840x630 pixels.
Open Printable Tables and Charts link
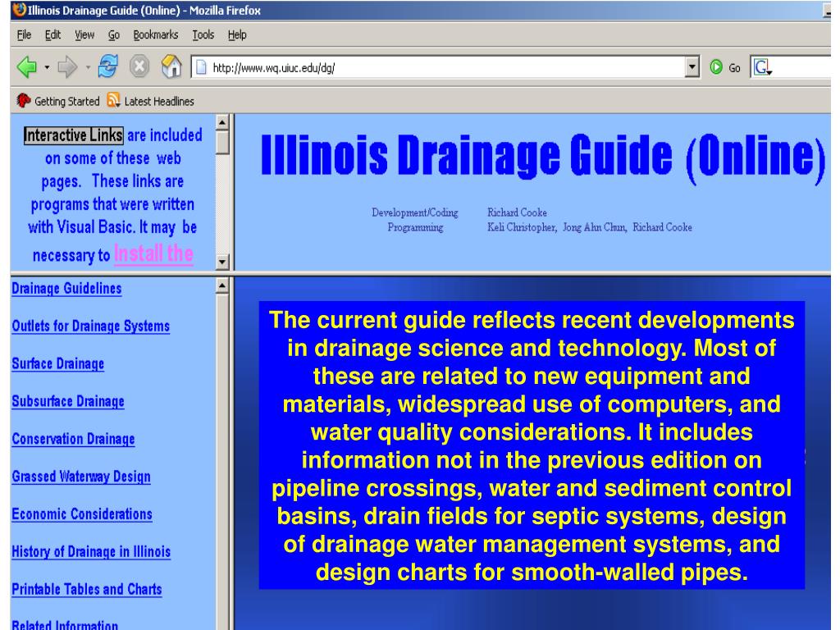87,589
